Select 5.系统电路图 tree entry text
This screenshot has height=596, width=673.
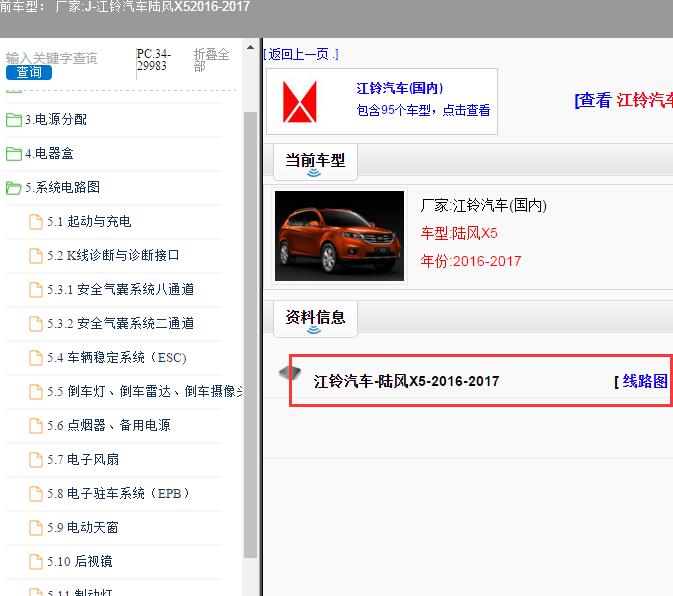tap(62, 187)
